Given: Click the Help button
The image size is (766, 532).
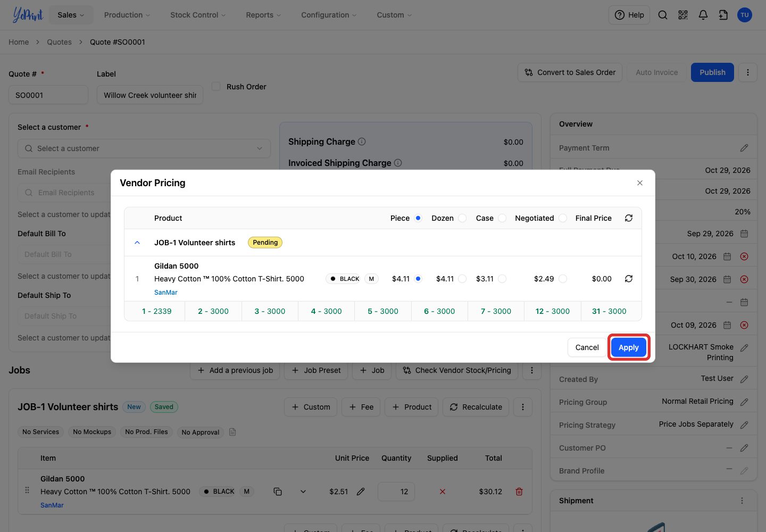Looking at the screenshot, I should coord(629,15).
